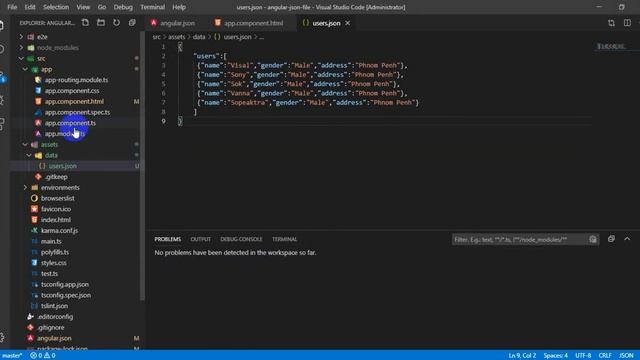Collapse the bottom panel with chevron

pos(627,239)
